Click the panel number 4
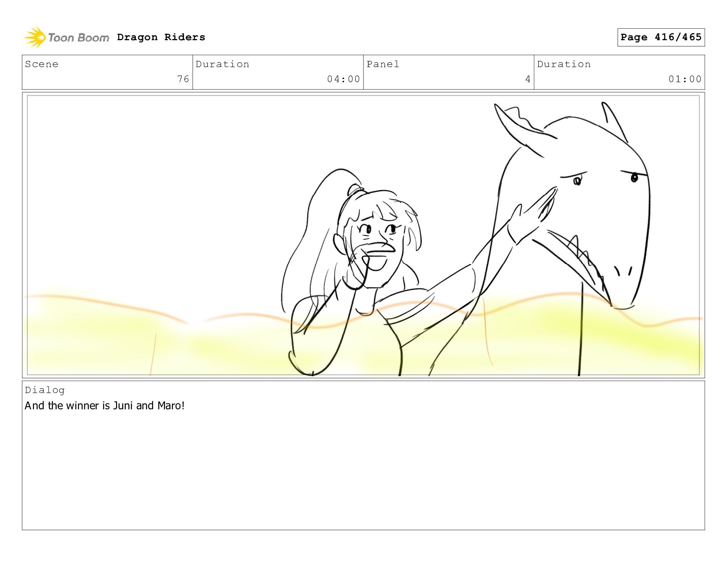Image resolution: width=728 pixels, height=563 pixels. tap(528, 79)
